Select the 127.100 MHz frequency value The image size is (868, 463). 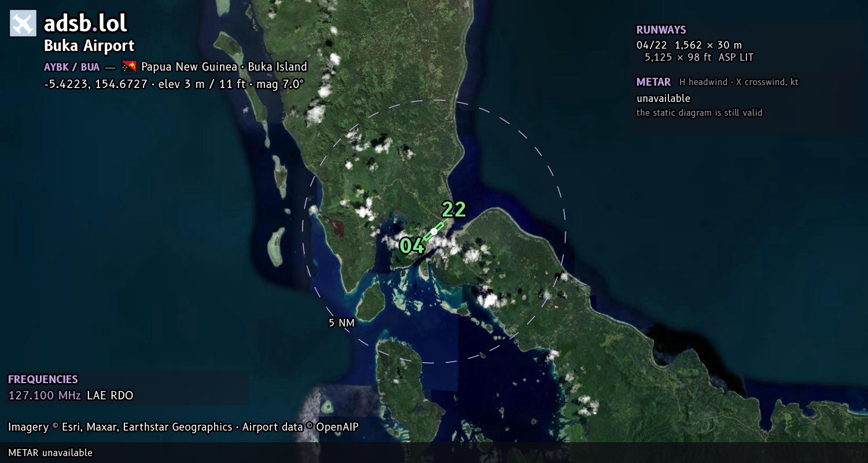45,396
